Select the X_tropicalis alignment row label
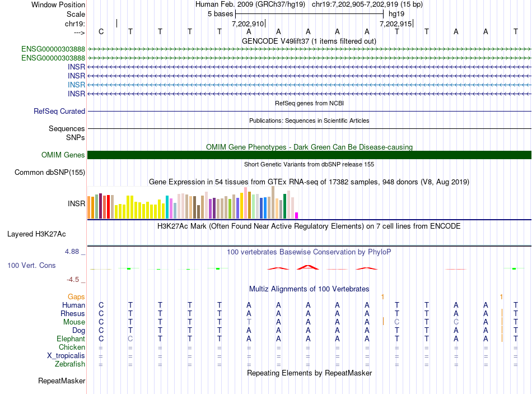 66,356
